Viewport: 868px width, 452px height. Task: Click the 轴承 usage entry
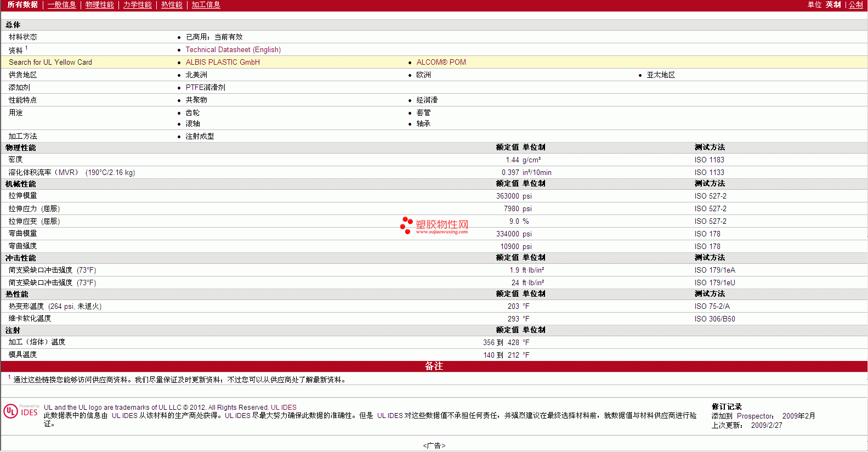pyautogui.click(x=424, y=123)
